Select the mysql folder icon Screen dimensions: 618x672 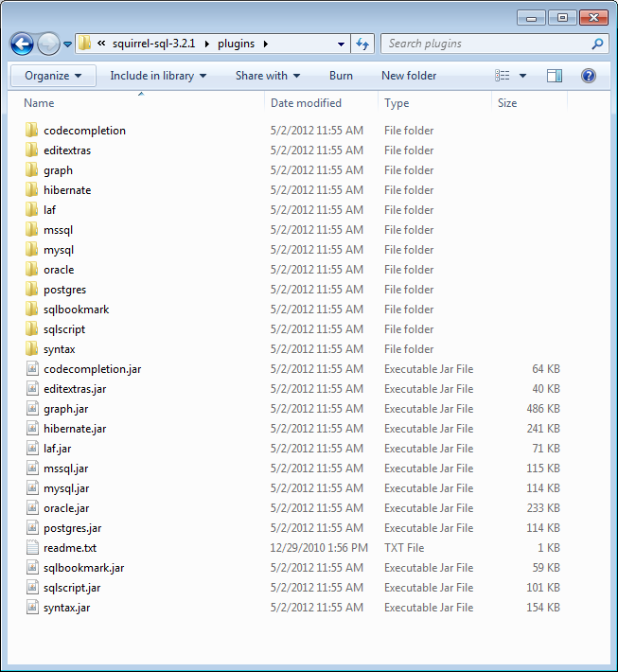point(31,250)
